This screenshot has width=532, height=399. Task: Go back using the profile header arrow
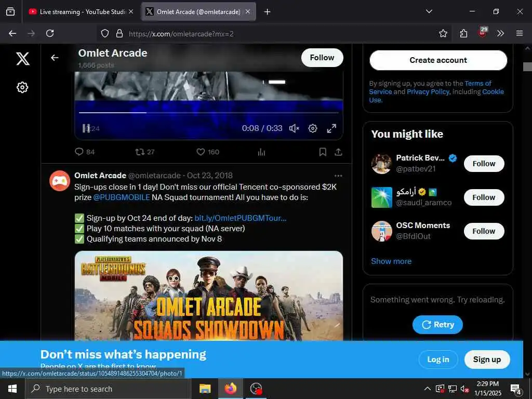[55, 58]
